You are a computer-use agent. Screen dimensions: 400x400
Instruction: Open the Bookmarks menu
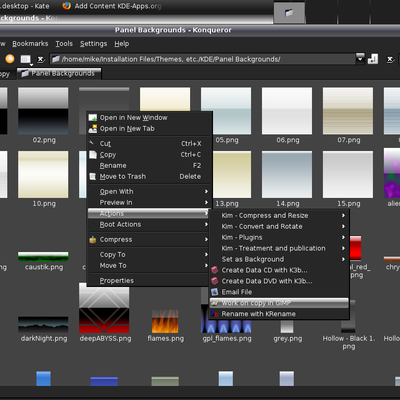coord(30,44)
